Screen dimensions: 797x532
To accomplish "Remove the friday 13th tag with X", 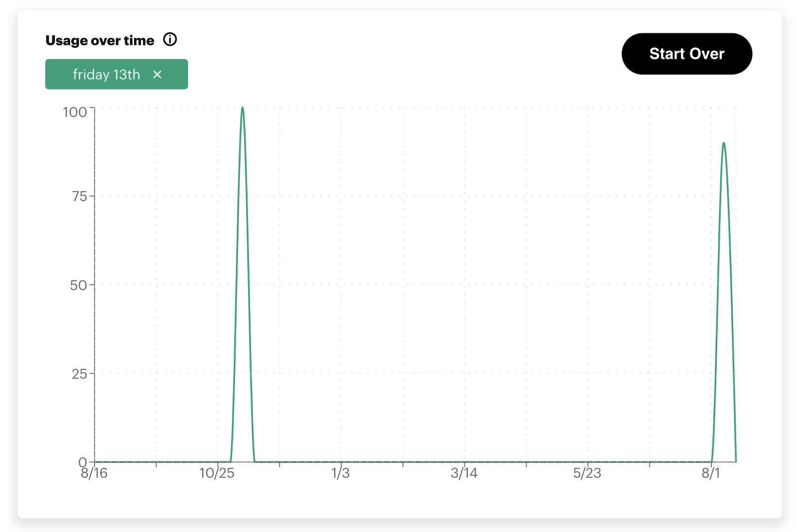I will (157, 75).
